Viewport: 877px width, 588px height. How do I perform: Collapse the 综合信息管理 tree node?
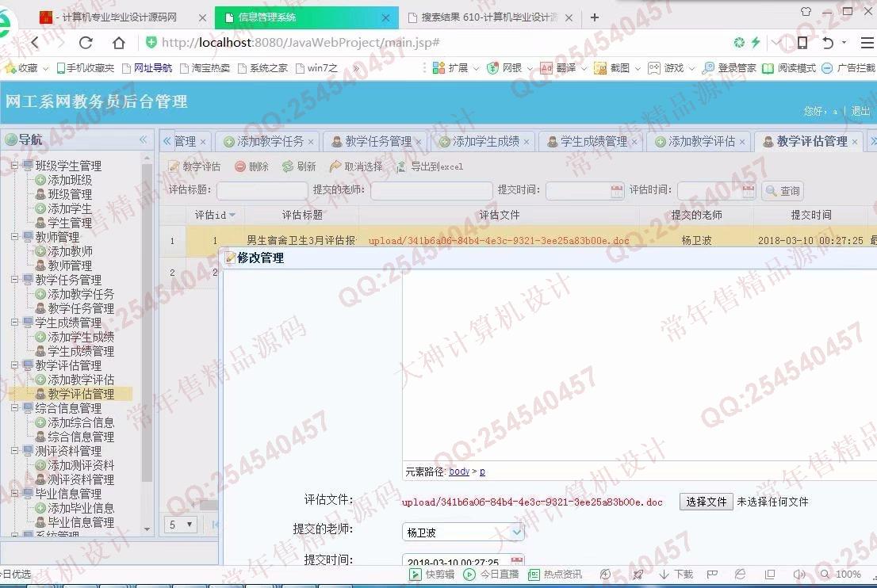click(x=15, y=408)
